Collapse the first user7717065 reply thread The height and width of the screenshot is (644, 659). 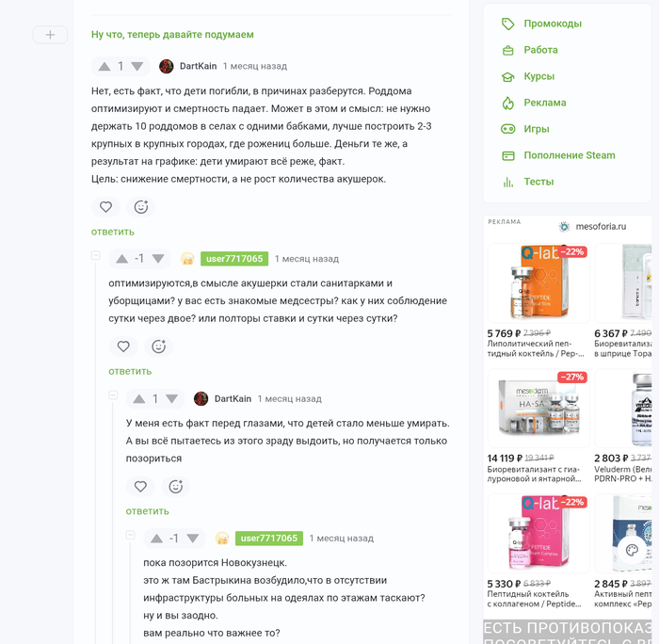tap(96, 255)
